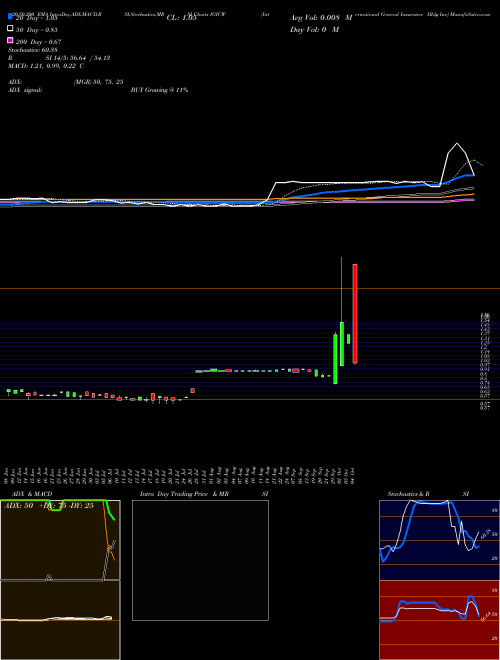Click the magenta 200 Day legend swatch
The image size is (500, 660).
point(10,41)
